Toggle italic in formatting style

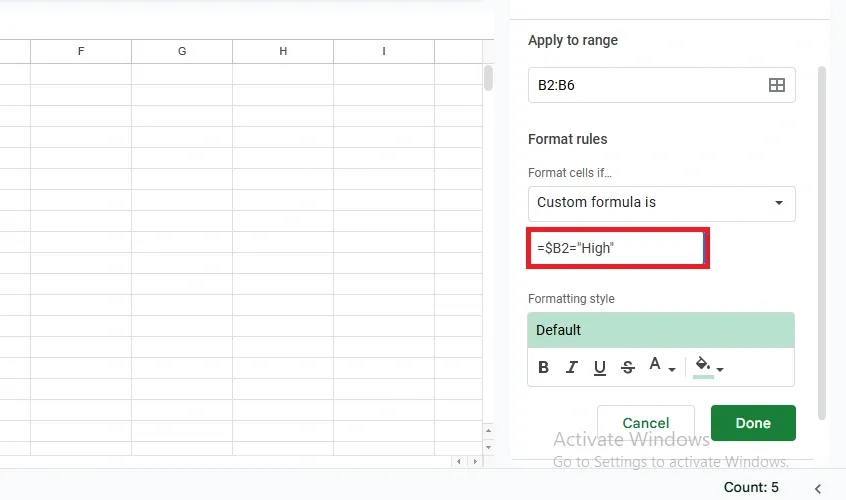point(572,367)
